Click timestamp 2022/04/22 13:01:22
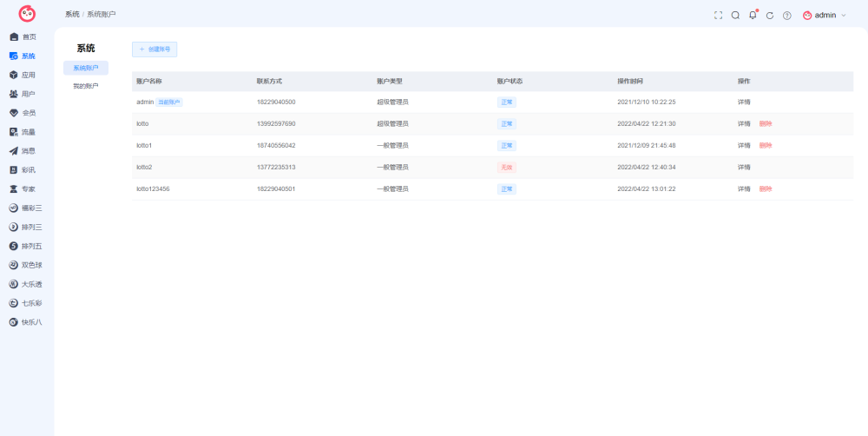 pyautogui.click(x=647, y=189)
